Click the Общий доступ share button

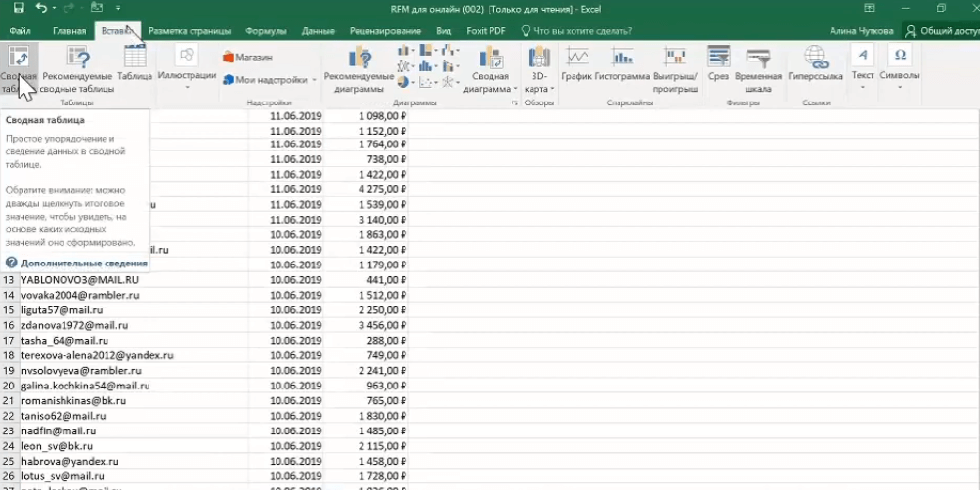tap(943, 30)
